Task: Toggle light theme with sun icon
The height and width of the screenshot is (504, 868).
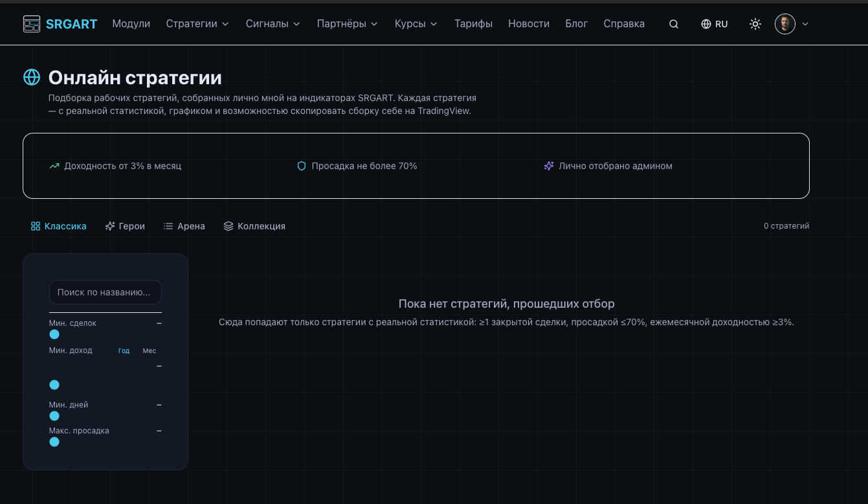Action: 755,24
